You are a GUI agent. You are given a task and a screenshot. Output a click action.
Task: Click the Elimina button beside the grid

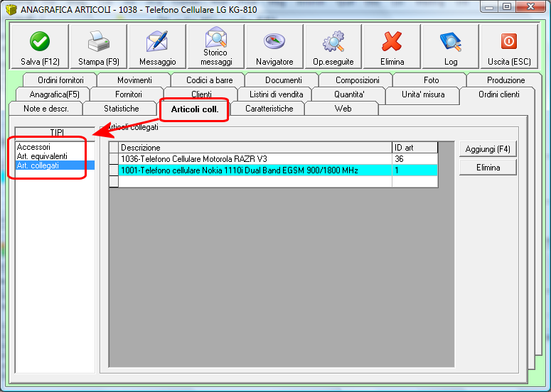pyautogui.click(x=488, y=168)
